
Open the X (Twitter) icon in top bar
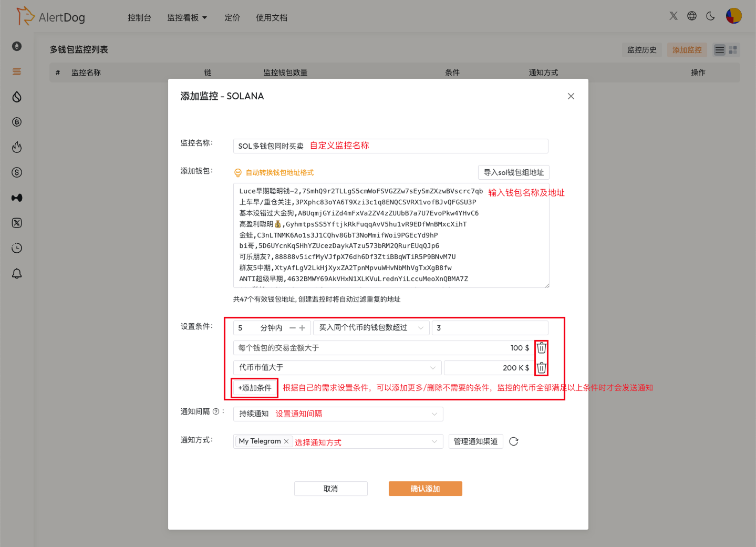pyautogui.click(x=673, y=15)
